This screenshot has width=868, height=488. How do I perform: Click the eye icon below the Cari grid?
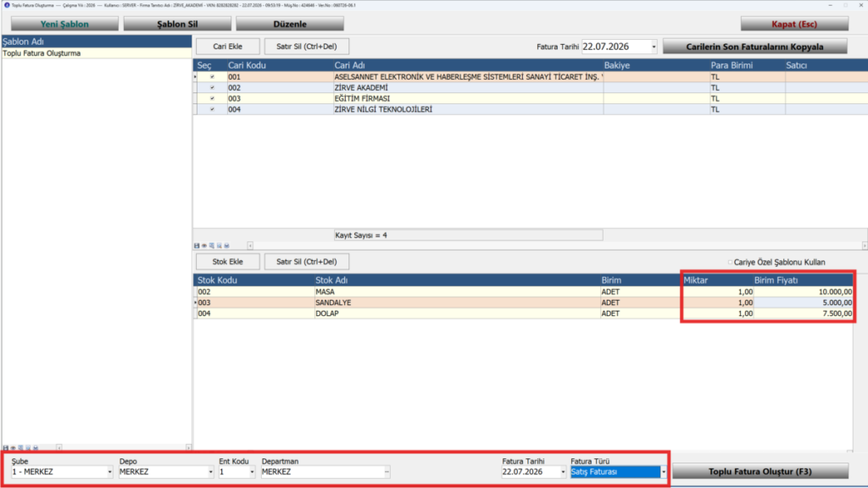[x=204, y=246]
